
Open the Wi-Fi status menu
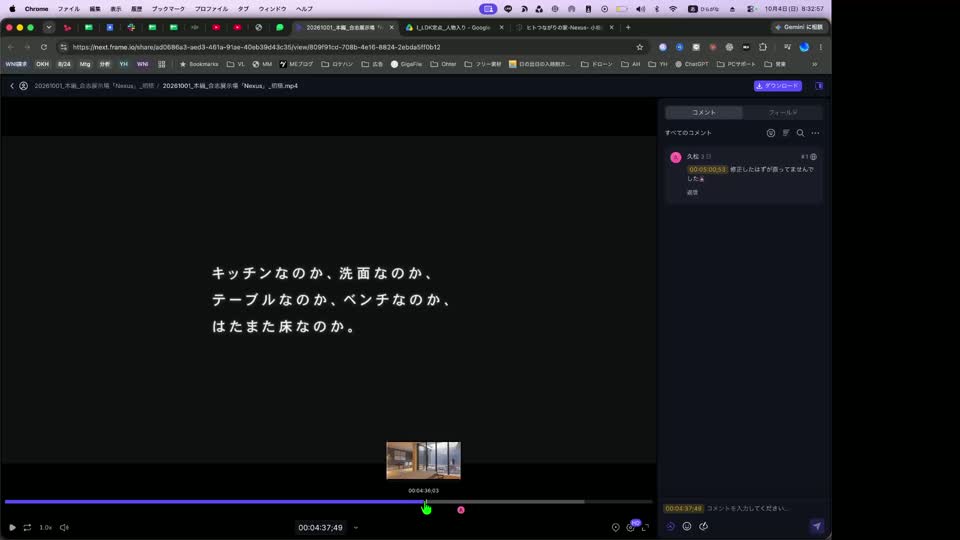tap(673, 9)
